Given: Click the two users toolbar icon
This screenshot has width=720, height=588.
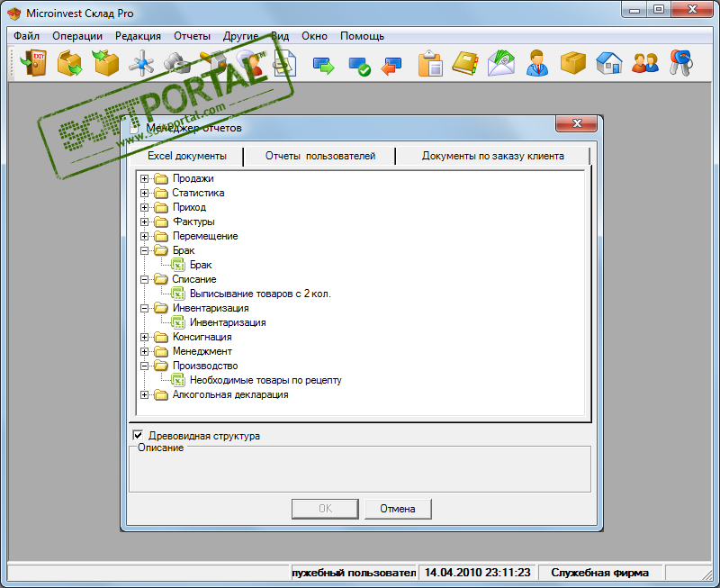Looking at the screenshot, I should pos(644,63).
